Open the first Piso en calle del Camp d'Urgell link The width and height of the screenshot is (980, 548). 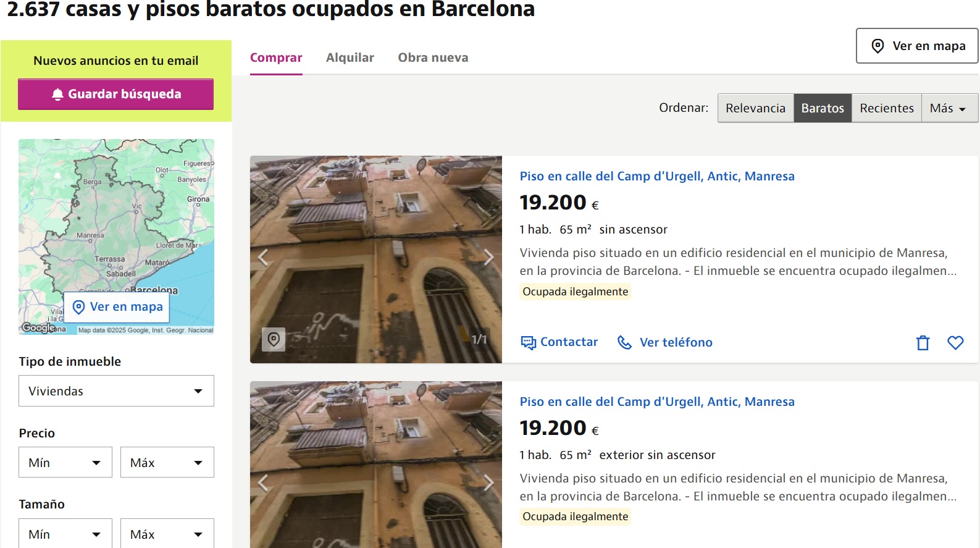(657, 176)
